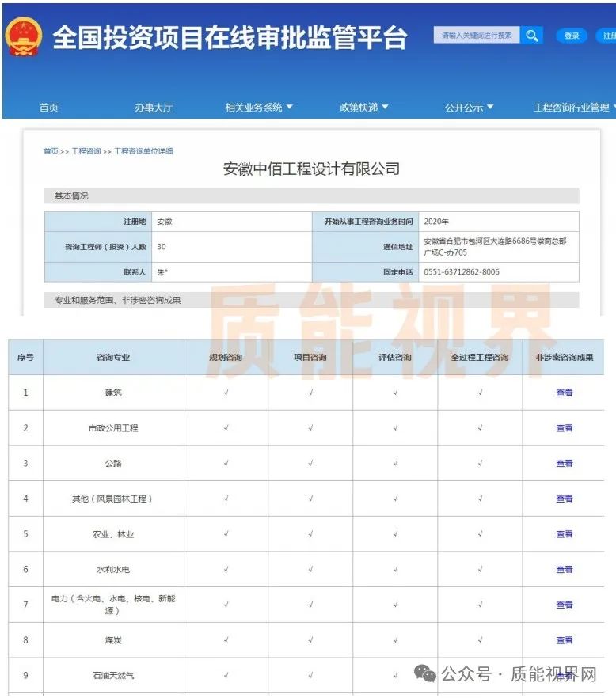
Task: Click the 全过程工程咨询 column header
Action: [x=480, y=357]
